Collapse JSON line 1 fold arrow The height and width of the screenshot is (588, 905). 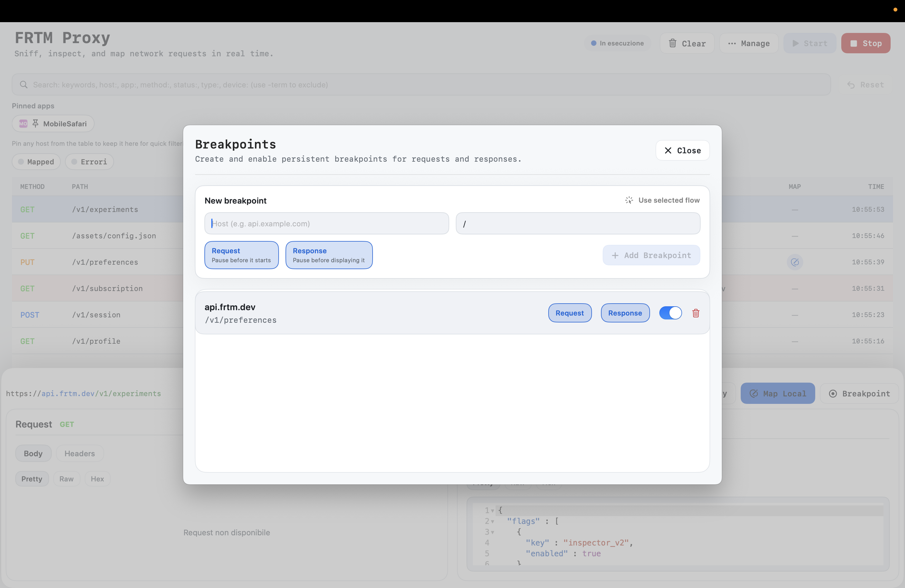click(x=492, y=511)
